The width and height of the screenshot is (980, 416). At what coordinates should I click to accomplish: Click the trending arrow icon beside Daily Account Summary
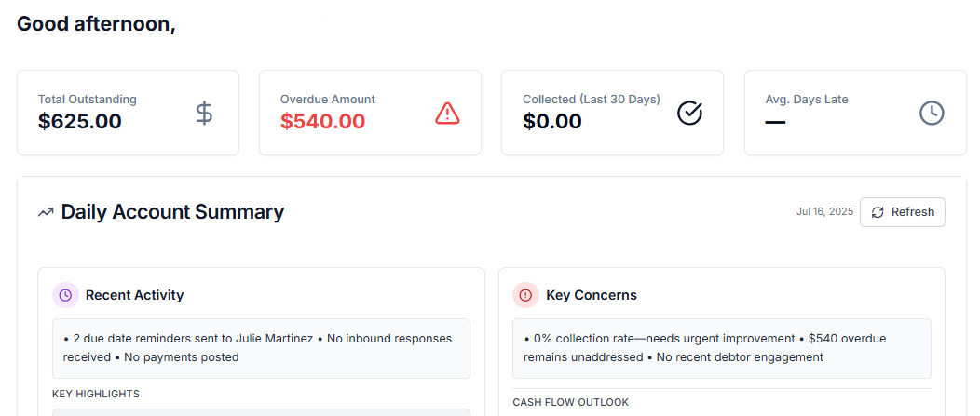tap(46, 213)
